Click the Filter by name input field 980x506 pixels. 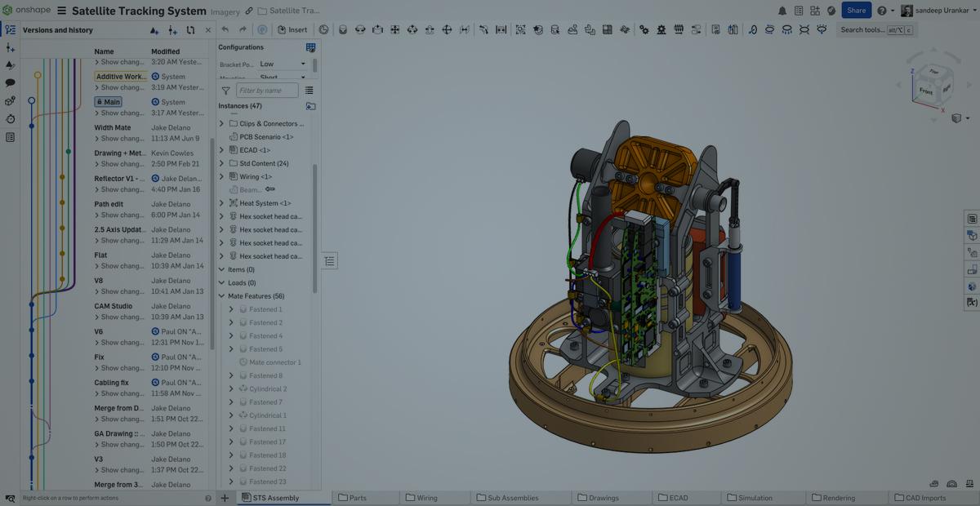tap(267, 90)
